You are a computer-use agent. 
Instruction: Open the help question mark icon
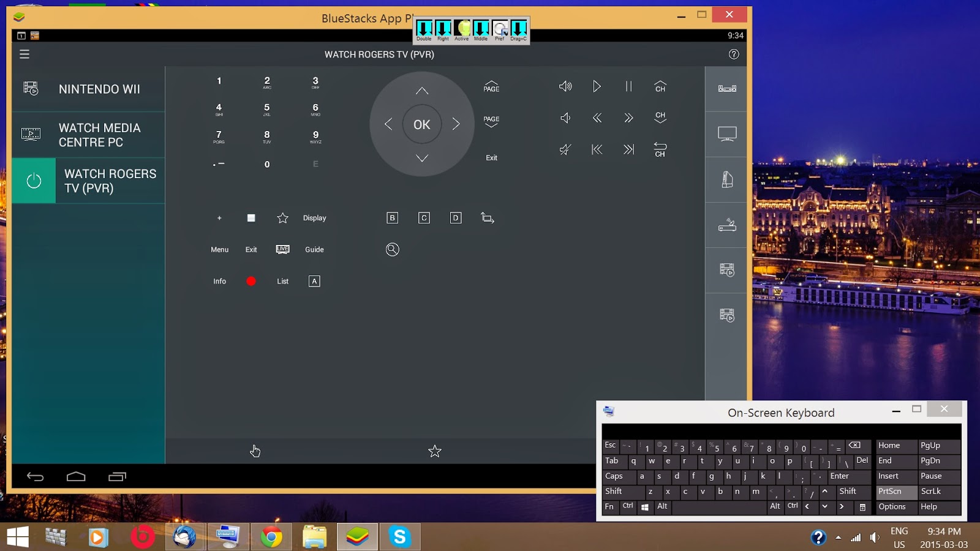coord(734,54)
